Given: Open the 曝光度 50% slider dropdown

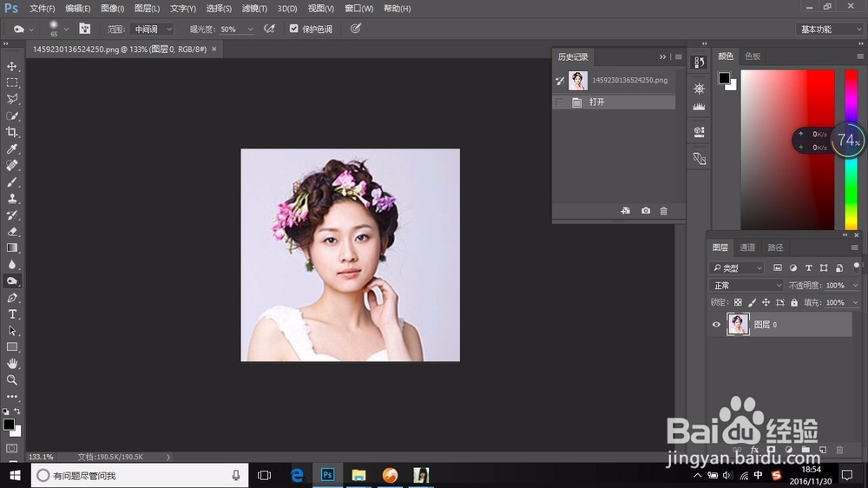Looking at the screenshot, I should (250, 30).
